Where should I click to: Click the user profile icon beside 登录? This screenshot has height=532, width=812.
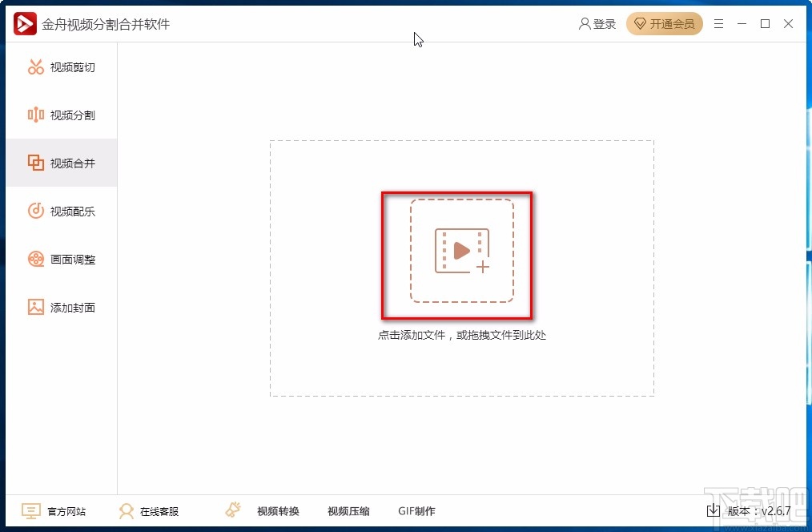coord(585,24)
